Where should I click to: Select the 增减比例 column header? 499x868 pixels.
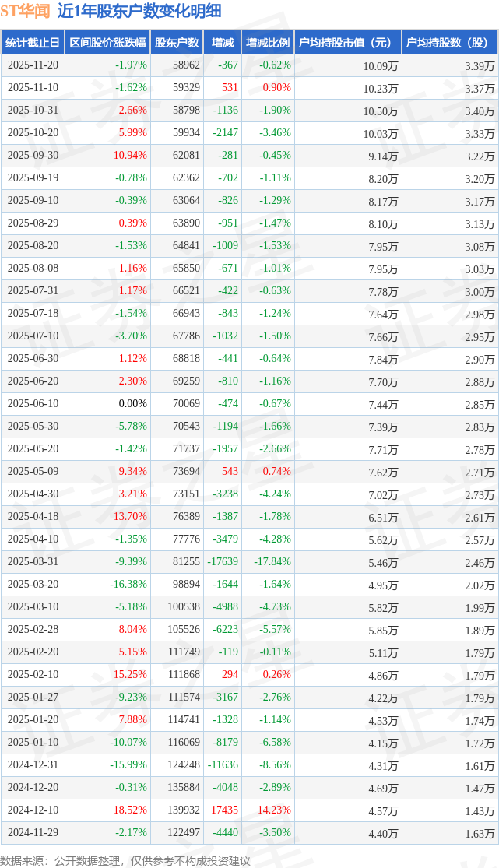coord(268,43)
